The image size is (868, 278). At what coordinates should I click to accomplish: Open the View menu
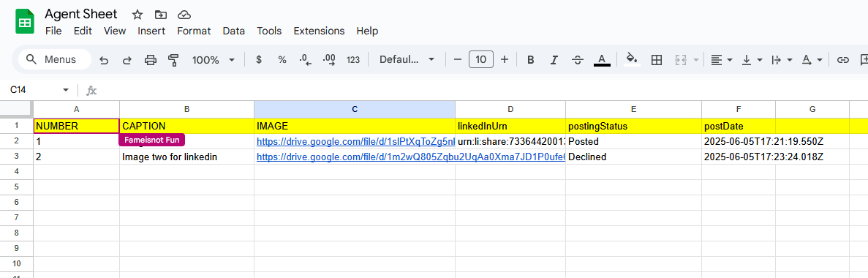pyautogui.click(x=115, y=31)
